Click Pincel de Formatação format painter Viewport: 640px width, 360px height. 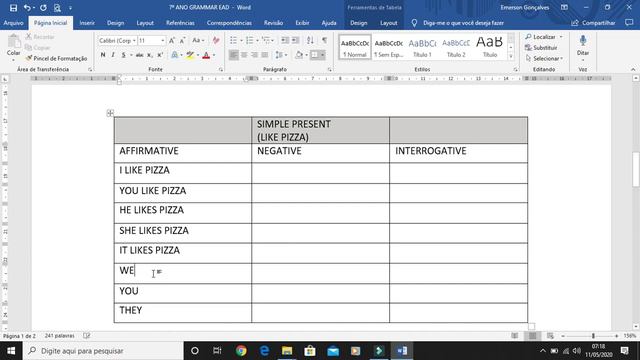tap(56, 58)
